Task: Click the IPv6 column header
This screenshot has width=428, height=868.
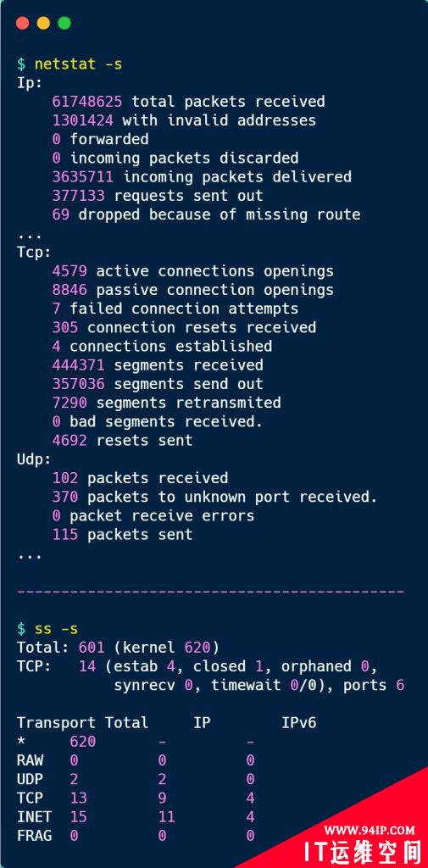Action: point(299,722)
